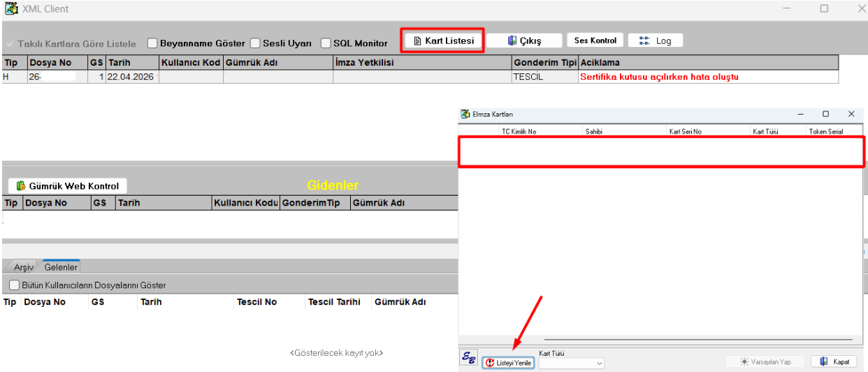Viewport: 868px width, 372px height.
Task: Switch to the Arşiv tab
Action: [24, 267]
